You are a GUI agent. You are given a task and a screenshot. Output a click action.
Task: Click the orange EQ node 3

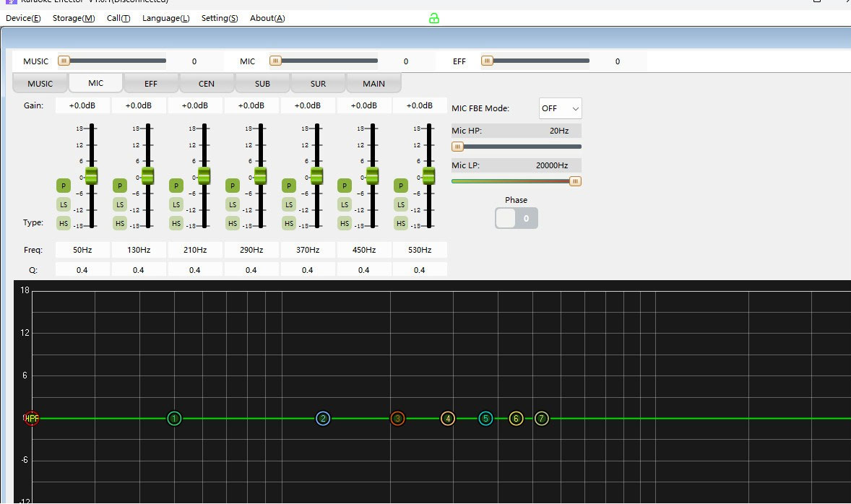(x=397, y=418)
